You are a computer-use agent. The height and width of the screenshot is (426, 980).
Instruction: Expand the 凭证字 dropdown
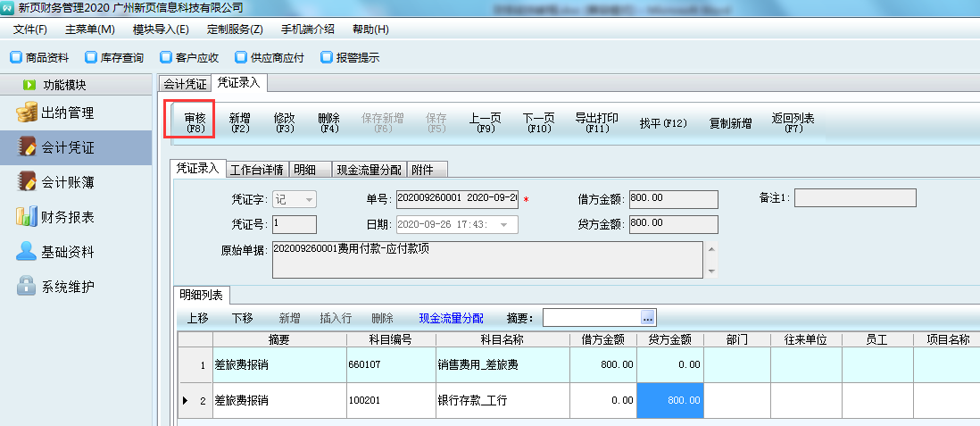(x=309, y=199)
